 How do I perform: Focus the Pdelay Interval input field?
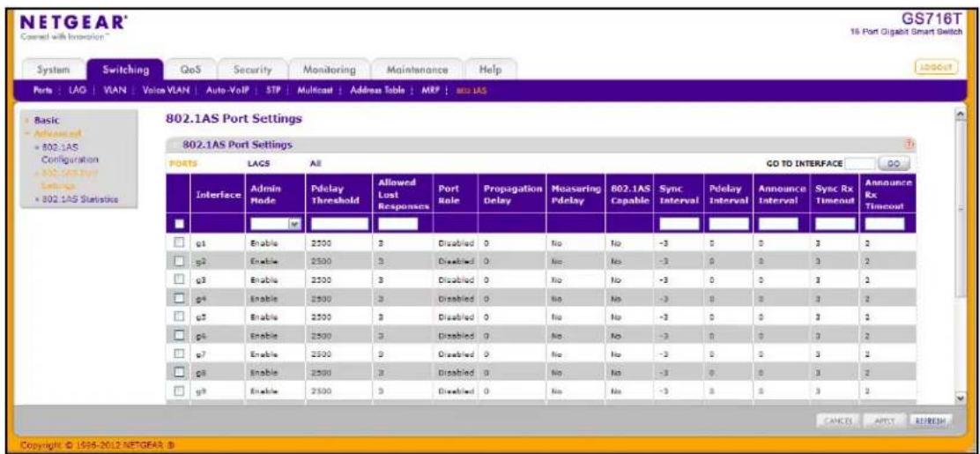click(x=728, y=223)
